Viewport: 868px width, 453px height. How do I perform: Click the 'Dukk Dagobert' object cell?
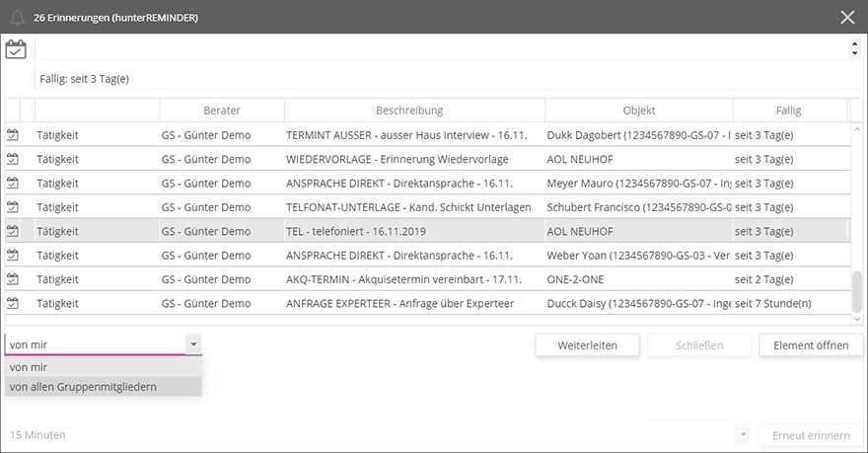tap(639, 135)
